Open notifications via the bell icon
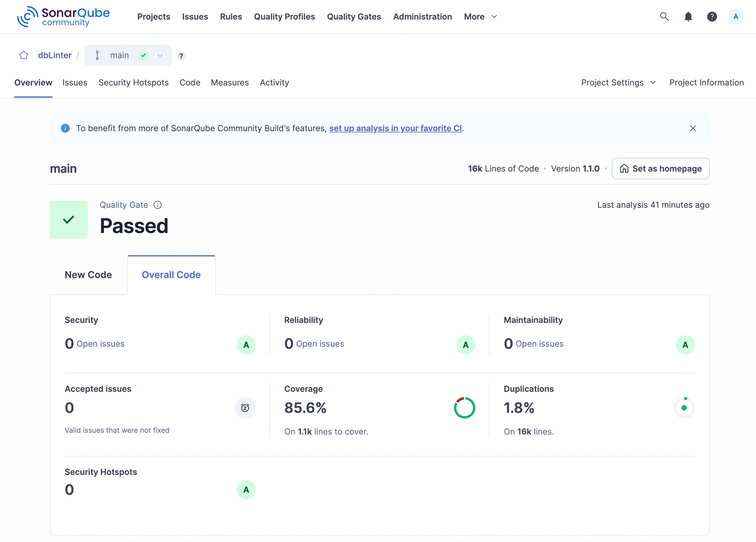 pyautogui.click(x=688, y=16)
